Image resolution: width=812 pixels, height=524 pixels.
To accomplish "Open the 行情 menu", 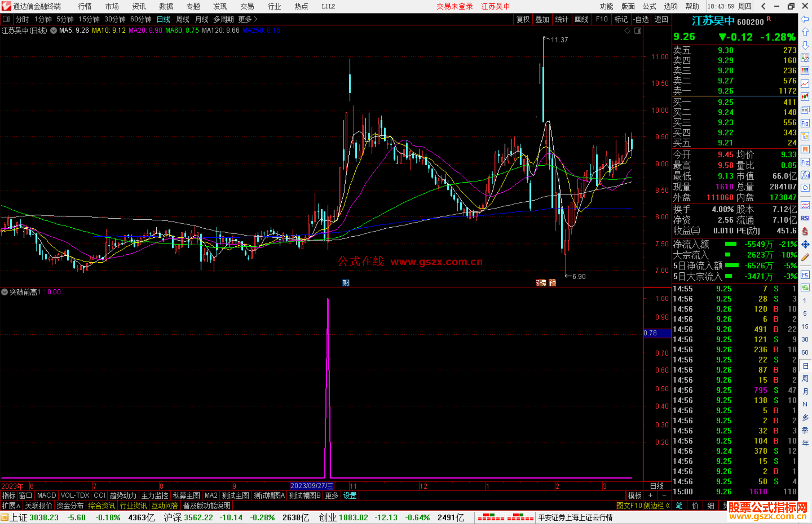I will [x=85, y=6].
